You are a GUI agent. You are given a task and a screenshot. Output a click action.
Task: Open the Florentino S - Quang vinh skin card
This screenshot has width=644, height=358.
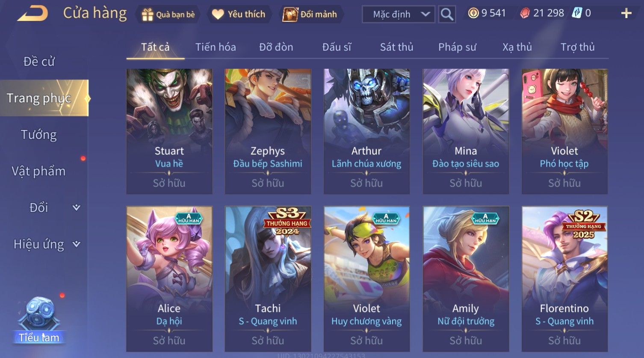pyautogui.click(x=564, y=279)
